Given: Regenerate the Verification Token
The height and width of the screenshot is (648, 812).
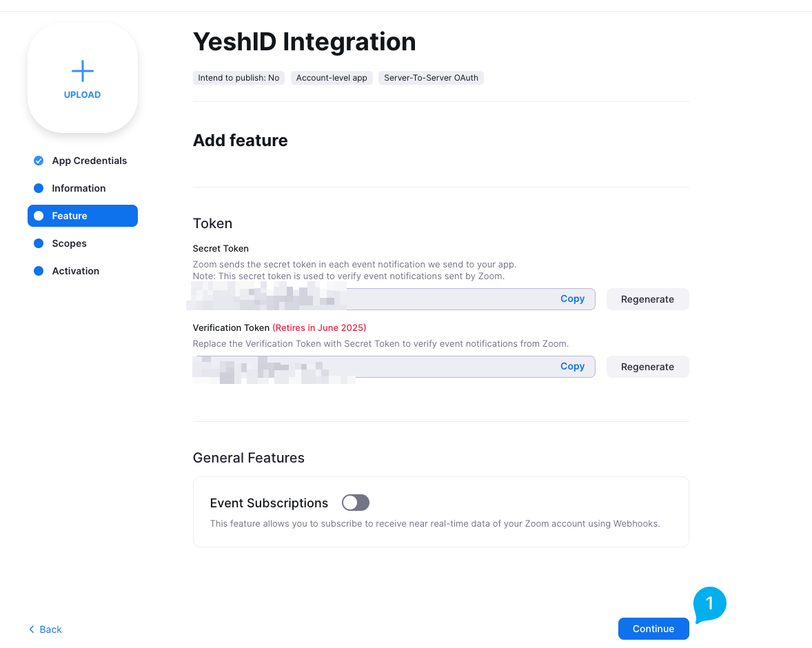Looking at the screenshot, I should click(x=647, y=367).
